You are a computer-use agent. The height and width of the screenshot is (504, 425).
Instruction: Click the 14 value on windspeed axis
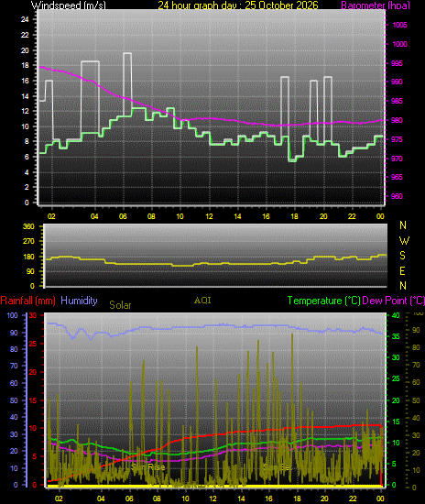pos(25,96)
